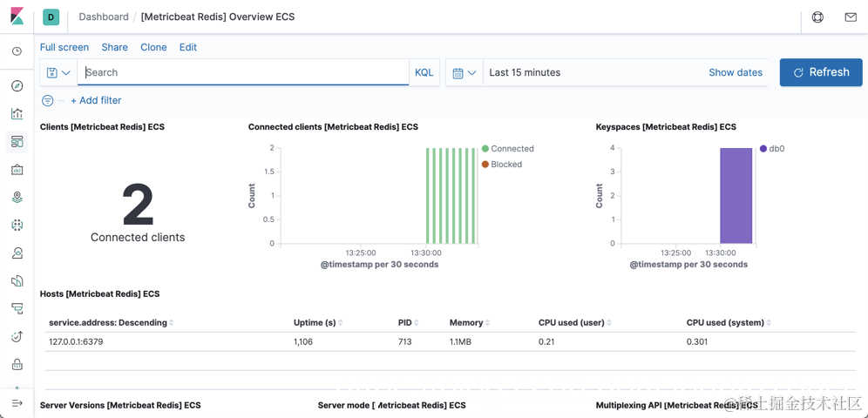Screen dimensions: 868x418
Task: Open APM icon in sidebar
Action: (17, 308)
